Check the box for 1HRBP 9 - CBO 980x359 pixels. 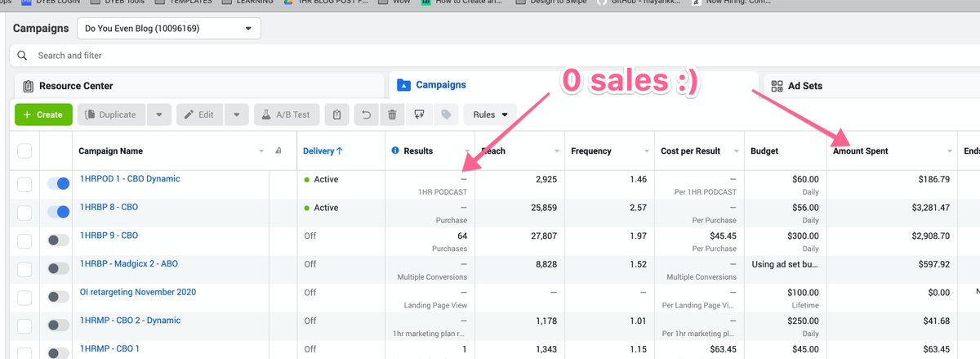pos(24,240)
